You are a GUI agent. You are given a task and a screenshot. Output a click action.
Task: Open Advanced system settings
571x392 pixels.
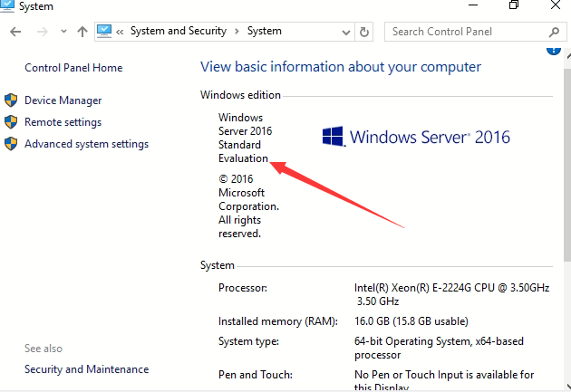pyautogui.click(x=87, y=144)
